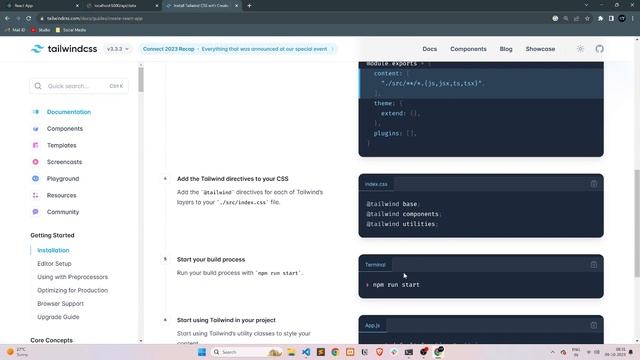Image resolution: width=640 pixels, height=360 pixels.
Task: Click the taskbar Search box
Action: 247,352
